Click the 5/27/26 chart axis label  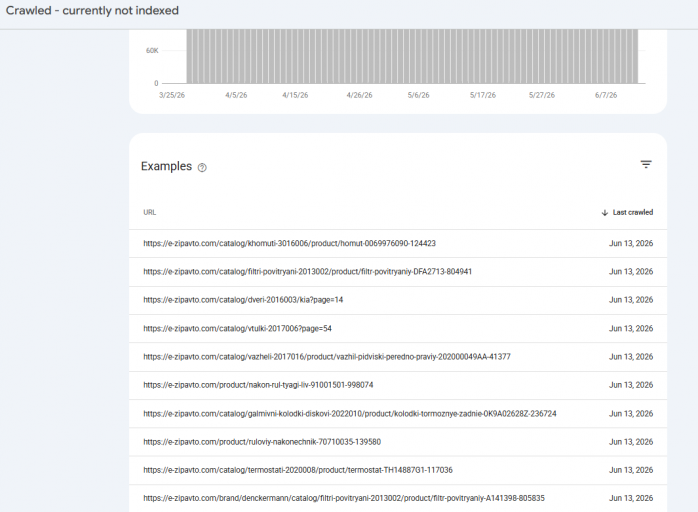pyautogui.click(x=542, y=95)
